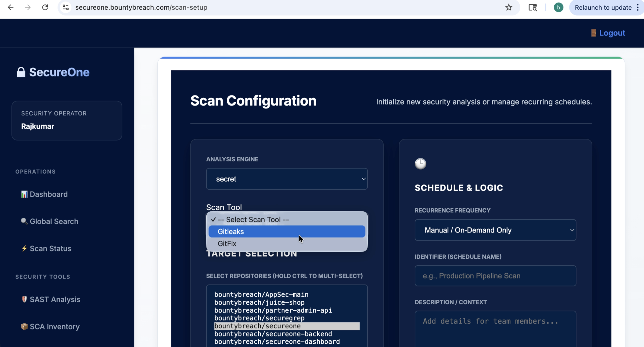Select the highlighted bountybreach/secureone repository

pos(287,326)
